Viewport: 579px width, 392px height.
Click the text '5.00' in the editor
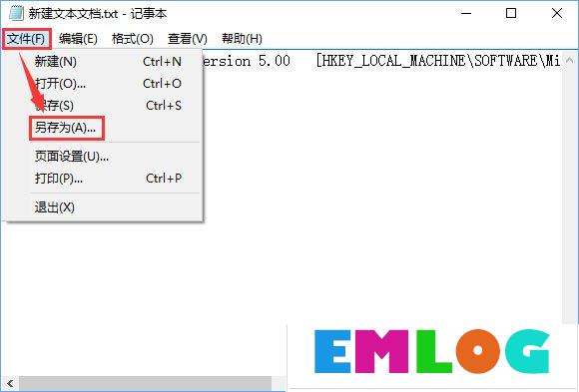274,61
